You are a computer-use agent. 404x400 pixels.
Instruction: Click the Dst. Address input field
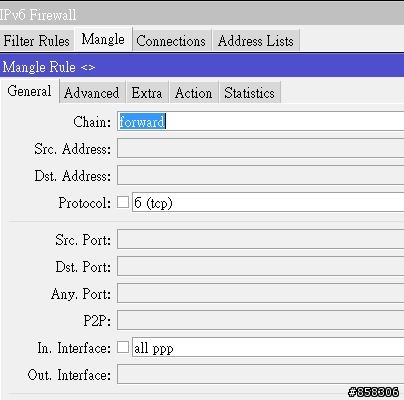point(261,175)
